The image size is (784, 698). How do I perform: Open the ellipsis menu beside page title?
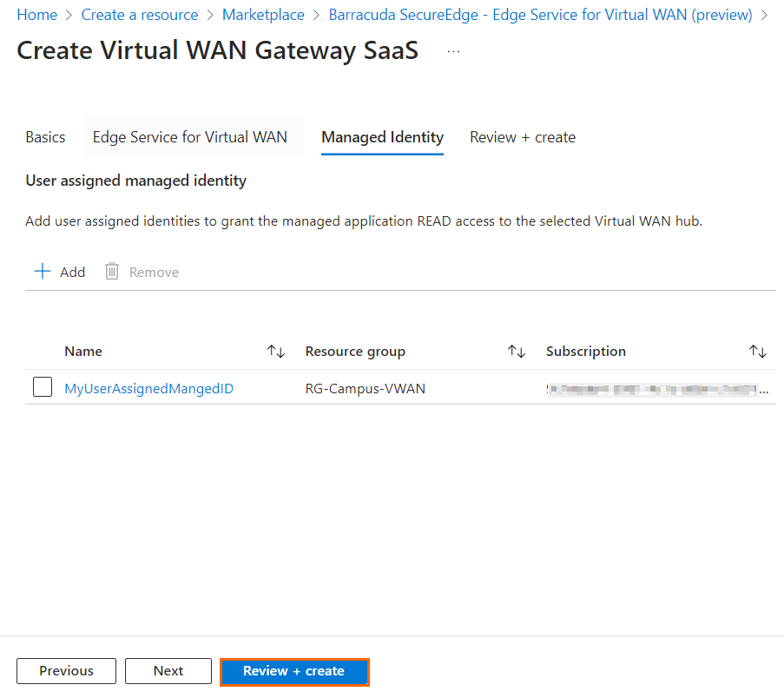(453, 51)
